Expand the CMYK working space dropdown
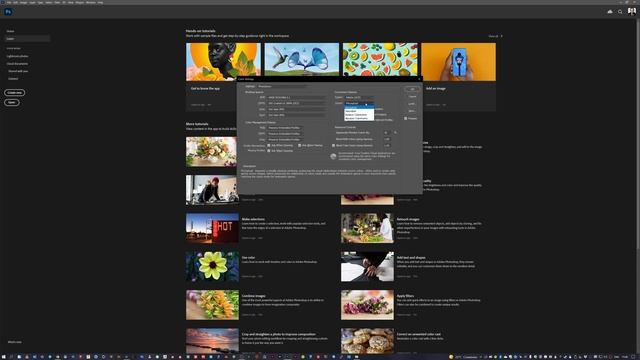This screenshot has height=360, width=640. (297, 103)
